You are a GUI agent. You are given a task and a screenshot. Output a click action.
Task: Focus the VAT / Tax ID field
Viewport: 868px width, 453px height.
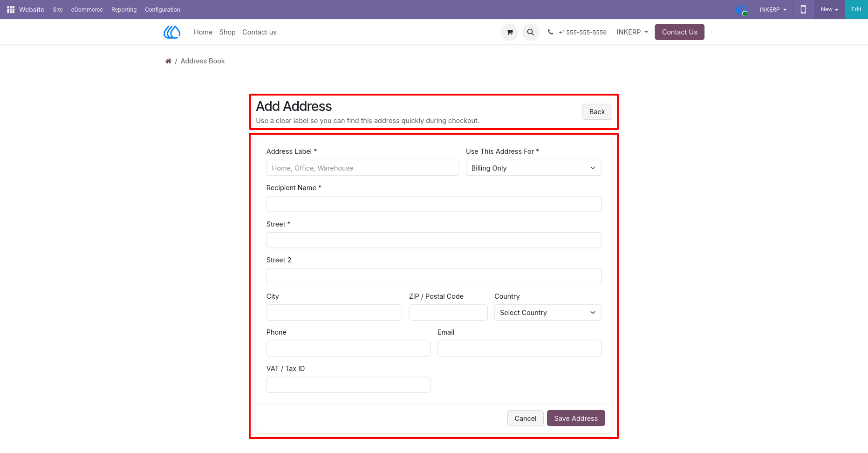349,385
